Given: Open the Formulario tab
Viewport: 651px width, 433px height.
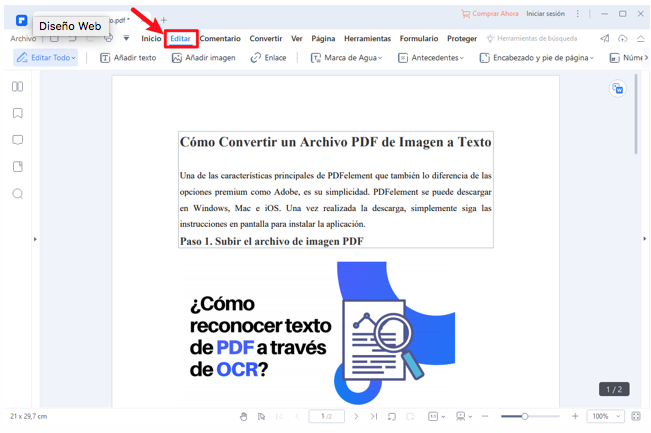Looking at the screenshot, I should click(x=419, y=39).
